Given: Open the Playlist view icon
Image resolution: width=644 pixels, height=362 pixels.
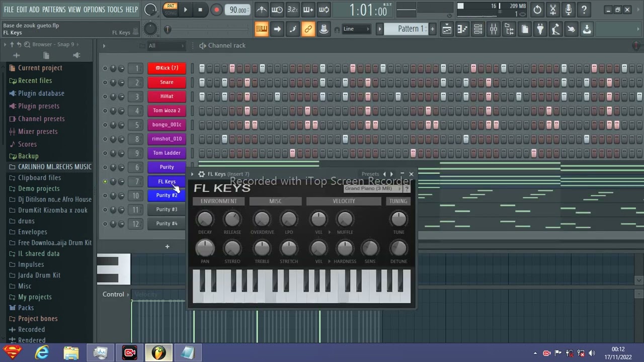Looking at the screenshot, I should click(447, 29).
